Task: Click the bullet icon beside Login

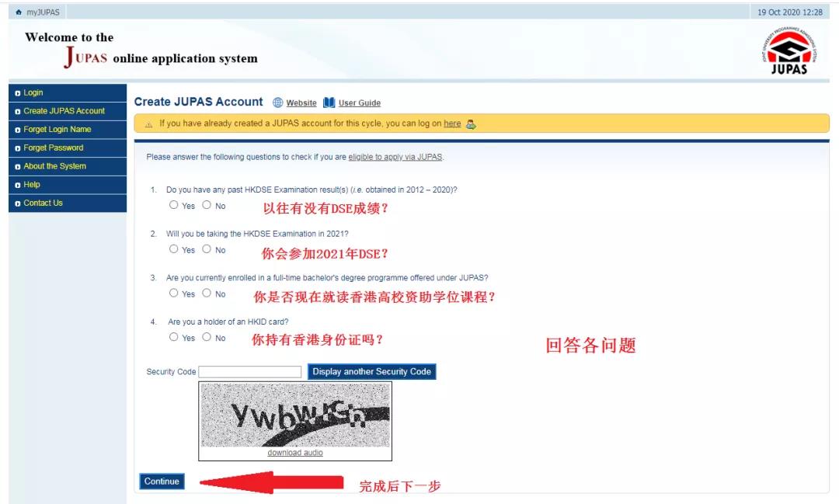Action: click(18, 93)
